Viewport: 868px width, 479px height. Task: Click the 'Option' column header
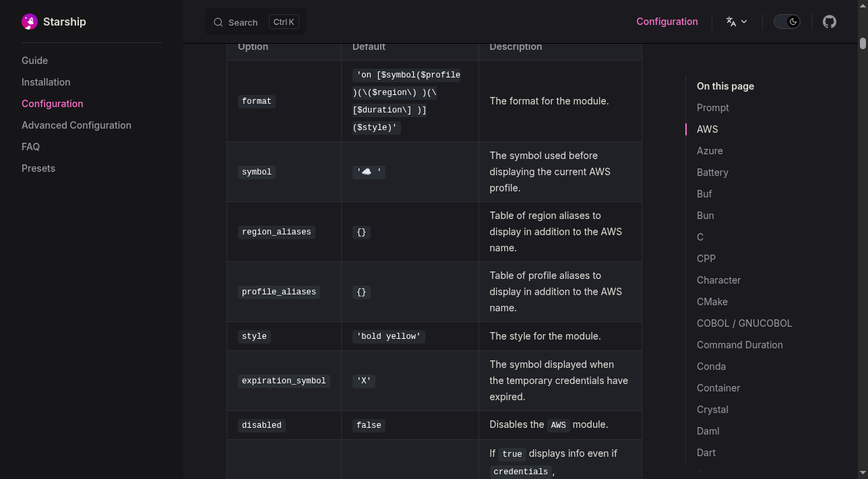coord(253,46)
